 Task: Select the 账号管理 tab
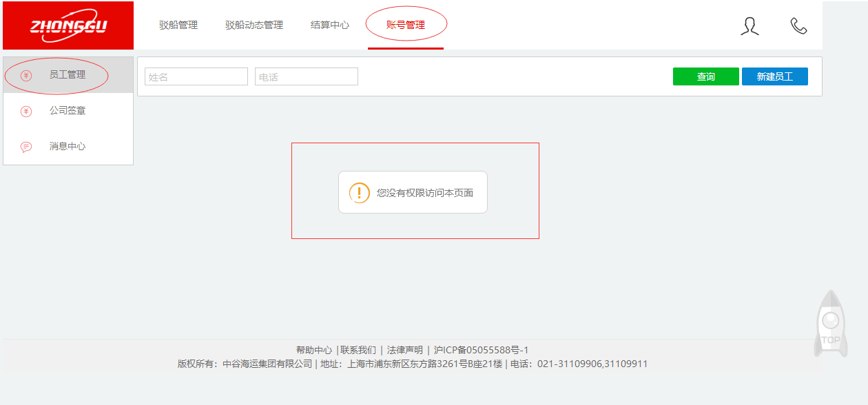point(406,25)
